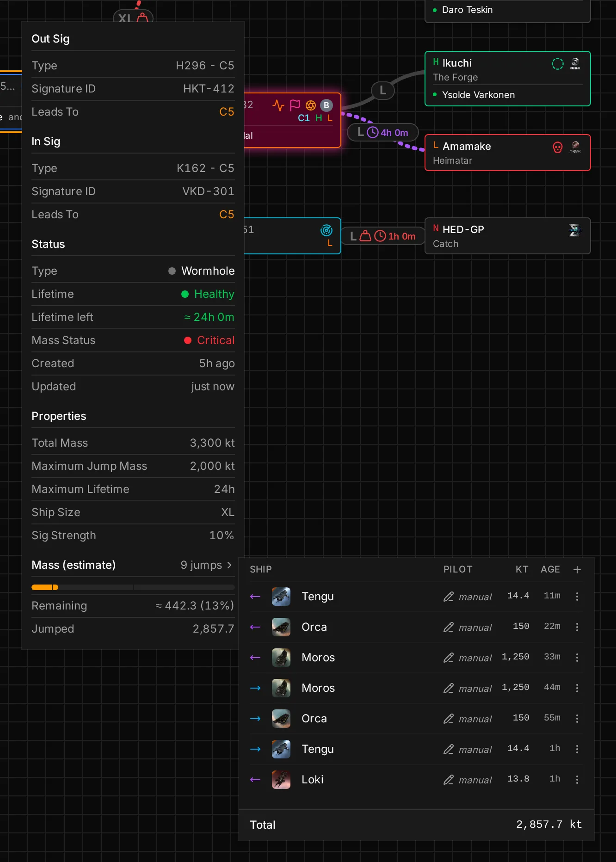Open options menu for Loki row
Viewport: 616px width, 862px height.
click(577, 779)
